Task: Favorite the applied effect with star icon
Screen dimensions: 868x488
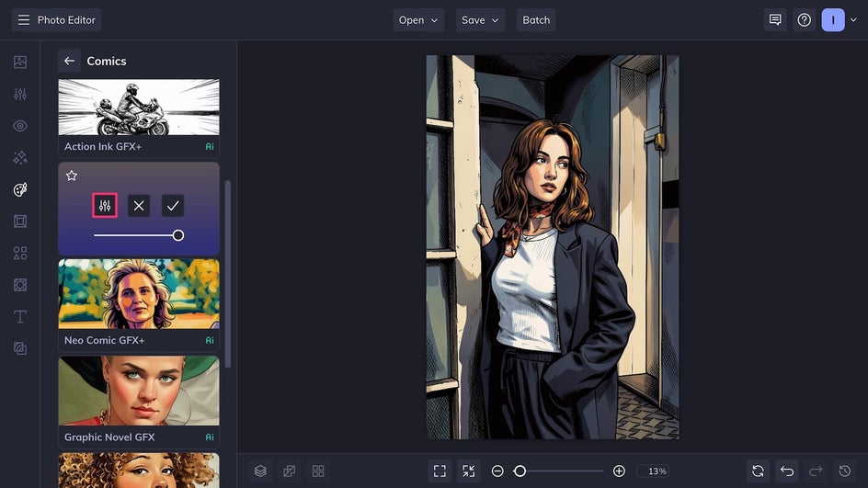Action: click(72, 176)
